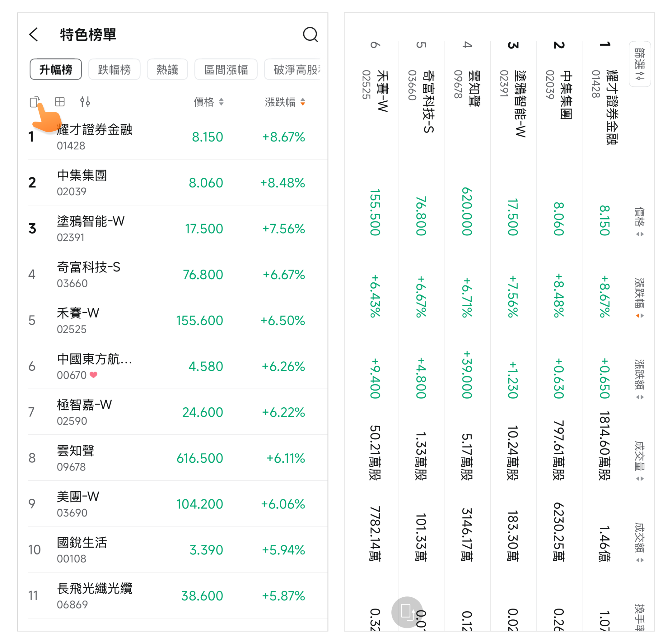The width and height of the screenshot is (672, 644).
Task: Open search with the magnifier icon
Action: tap(310, 35)
